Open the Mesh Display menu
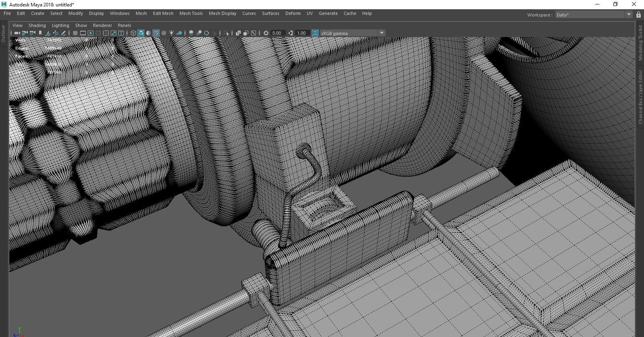 pos(223,13)
